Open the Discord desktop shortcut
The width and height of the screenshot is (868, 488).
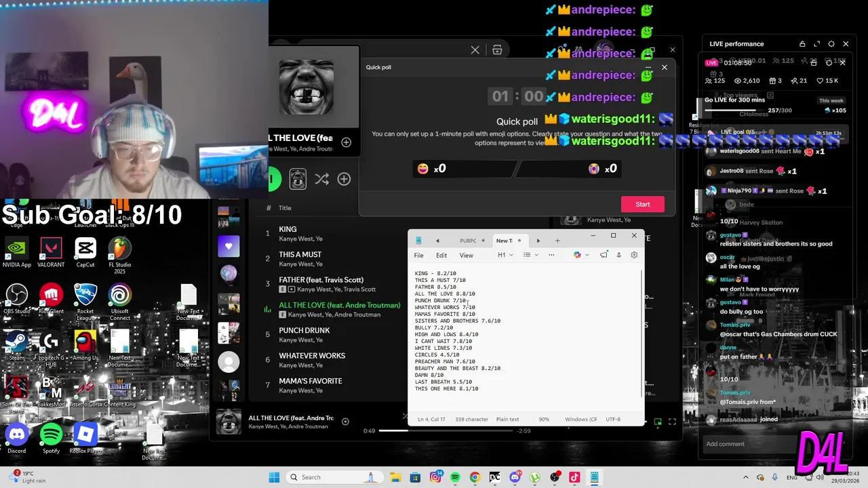pyautogui.click(x=16, y=438)
